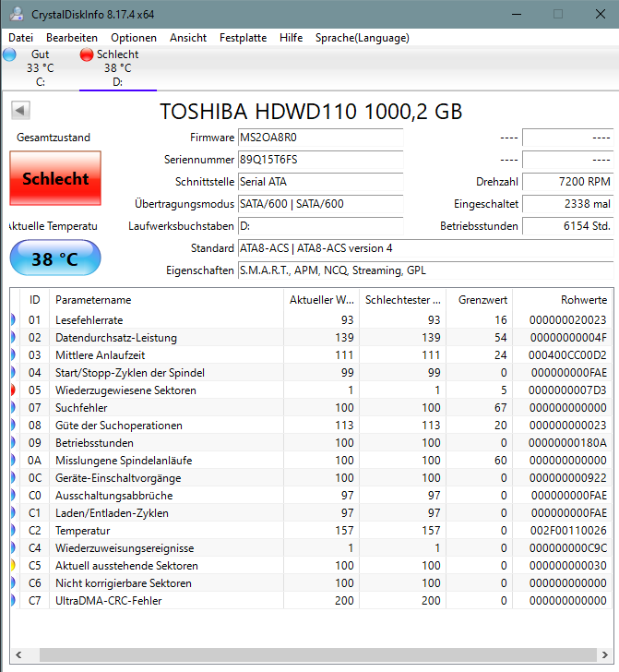Click raw value 000400CC00D2
The height and width of the screenshot is (672, 619).
[567, 354]
